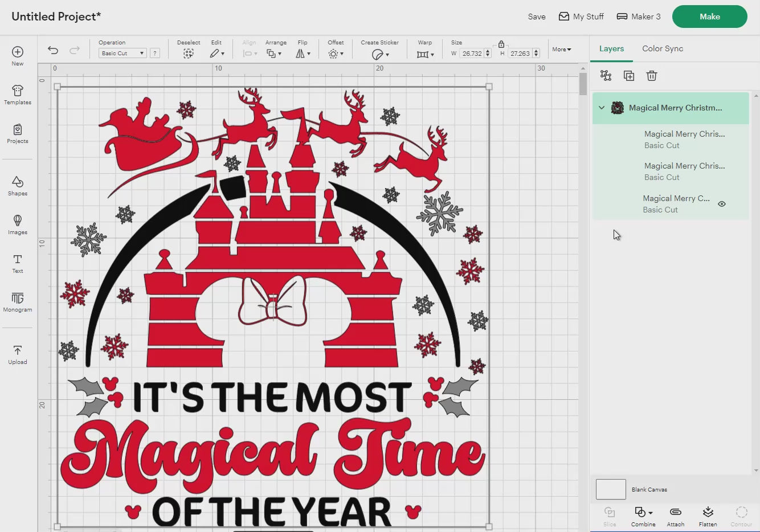
Task: Open the Offset tool dropdown
Action: click(336, 54)
